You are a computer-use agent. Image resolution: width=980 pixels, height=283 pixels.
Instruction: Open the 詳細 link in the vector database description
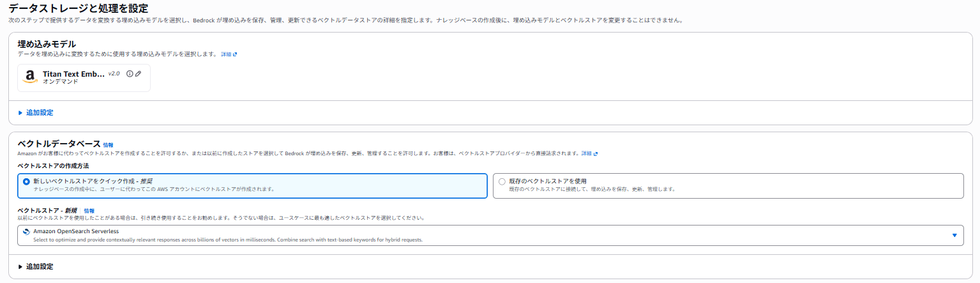point(589,153)
